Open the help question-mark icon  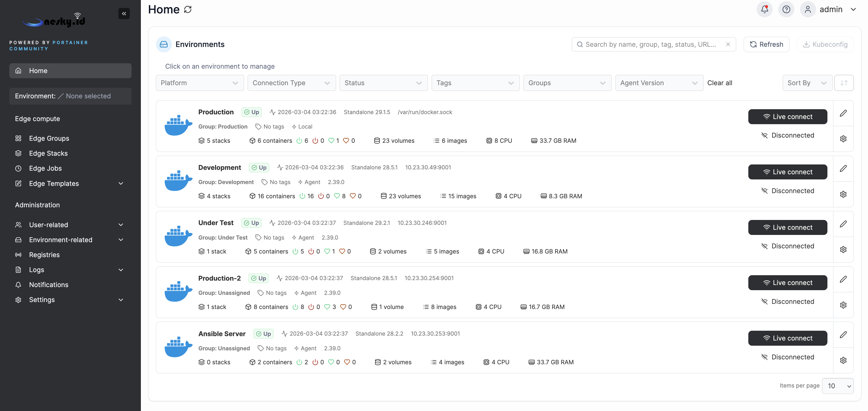786,10
